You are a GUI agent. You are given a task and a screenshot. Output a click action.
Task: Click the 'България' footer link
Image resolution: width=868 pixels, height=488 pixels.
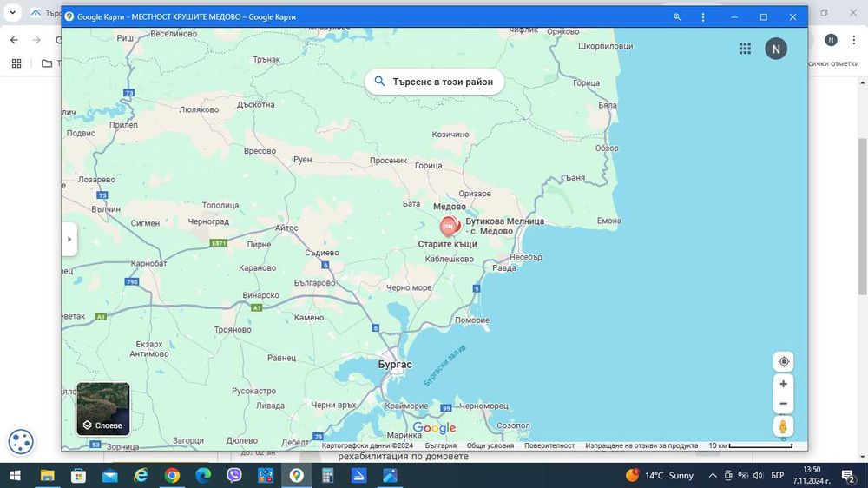coord(441,445)
